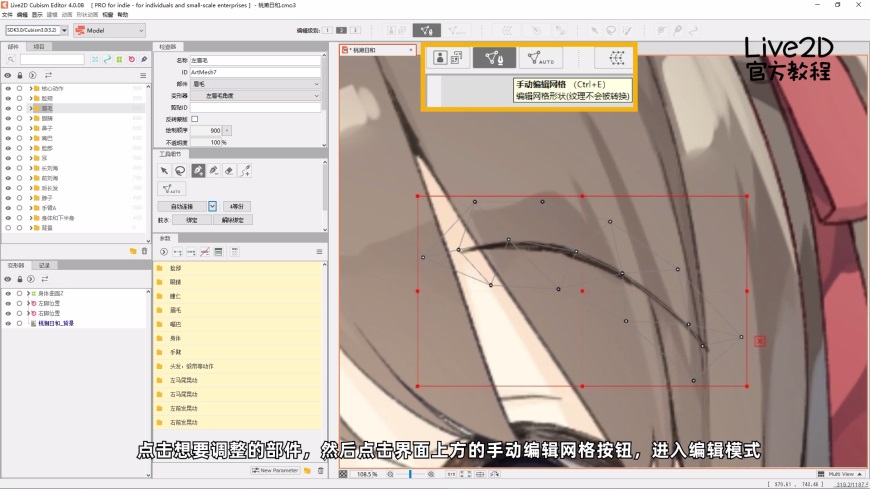The width and height of the screenshot is (870, 489).
Task: Show the 背景 part folder
Action: [8, 228]
